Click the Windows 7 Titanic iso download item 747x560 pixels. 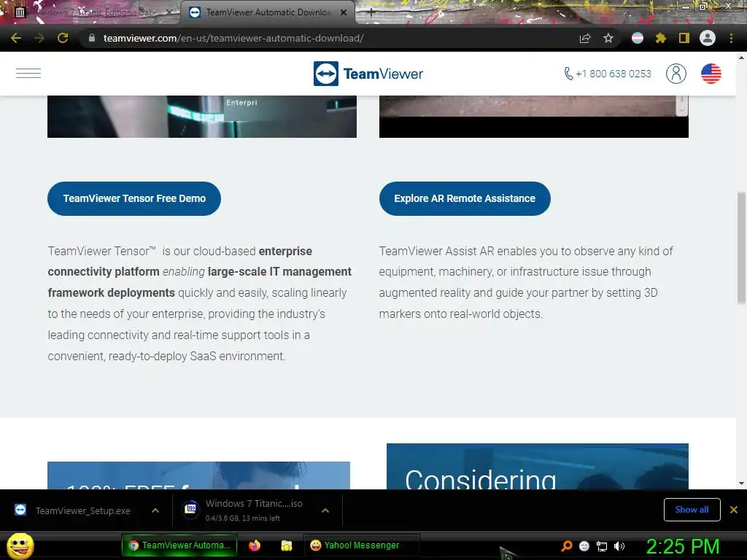click(254, 503)
